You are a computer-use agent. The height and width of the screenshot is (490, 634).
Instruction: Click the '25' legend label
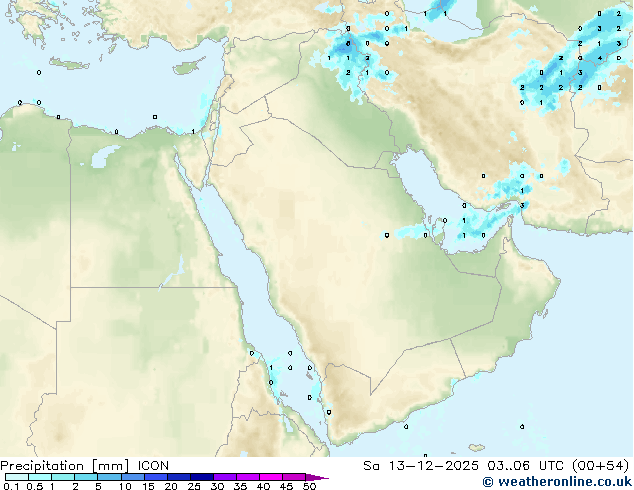coord(194,486)
